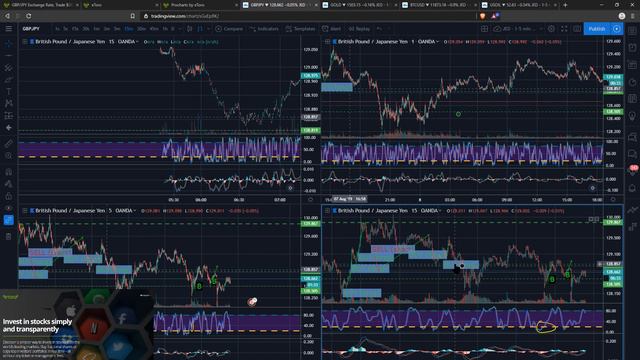
Task: Click the Compare button
Action: click(229, 29)
